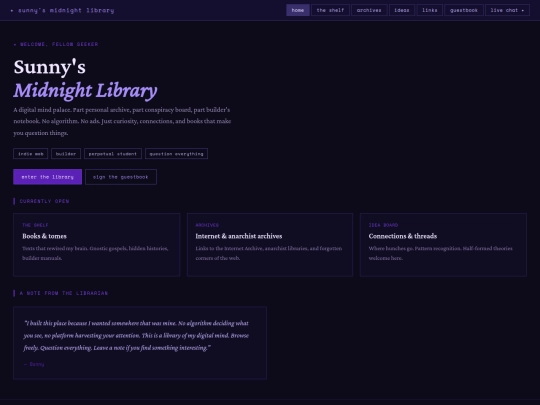Image resolution: width=540 pixels, height=405 pixels.
Task: Select the 'builder' tag
Action: 66,154
